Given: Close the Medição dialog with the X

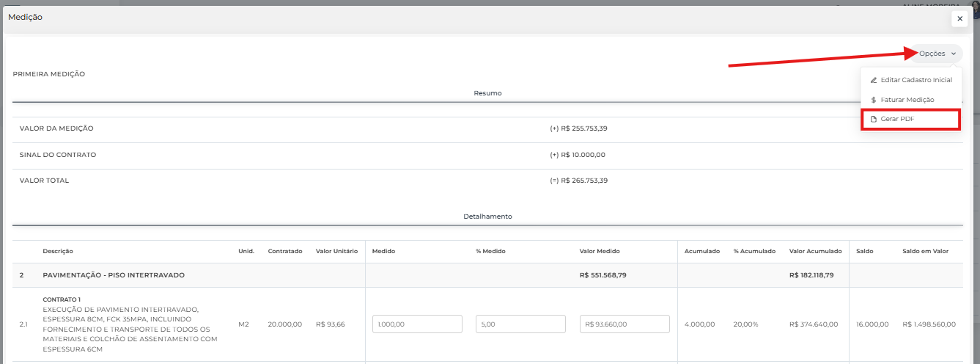Looking at the screenshot, I should point(959,19).
